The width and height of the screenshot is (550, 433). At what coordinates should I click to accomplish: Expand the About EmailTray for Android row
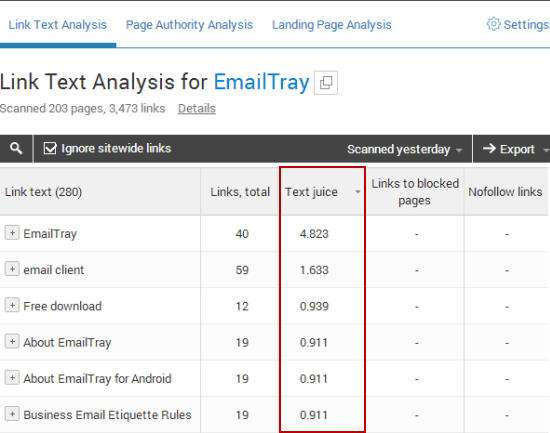(x=12, y=378)
